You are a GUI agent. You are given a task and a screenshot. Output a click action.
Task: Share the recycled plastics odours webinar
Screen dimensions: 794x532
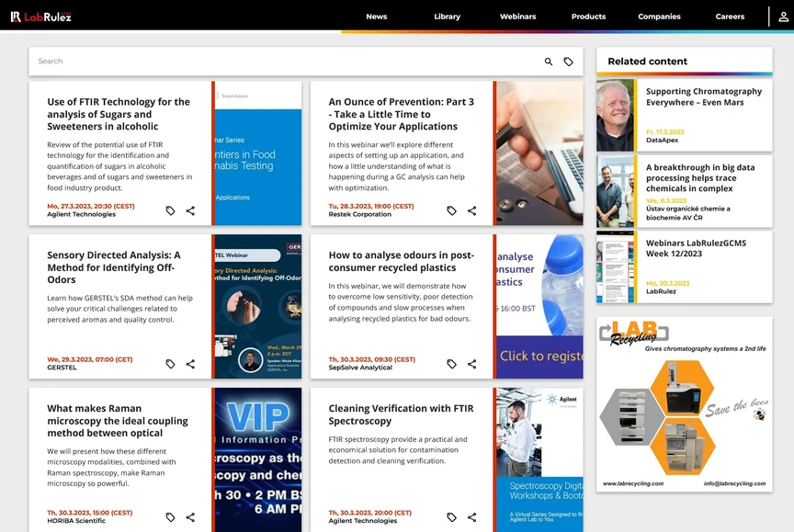coord(472,364)
